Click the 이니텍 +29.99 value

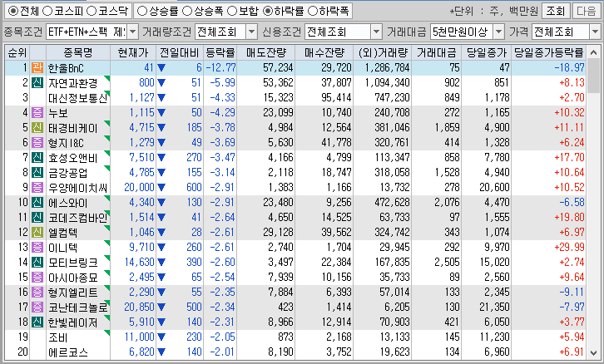point(569,247)
